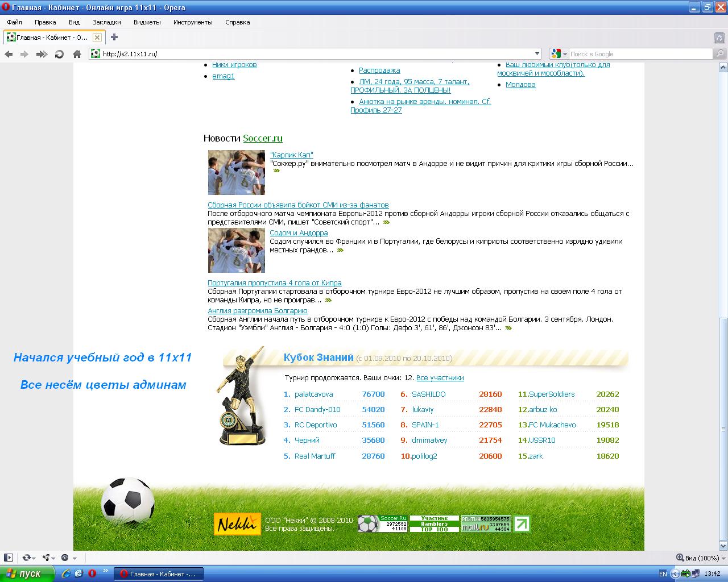The height and width of the screenshot is (582, 728).
Task: Click the search magnifier icon
Action: [720, 54]
